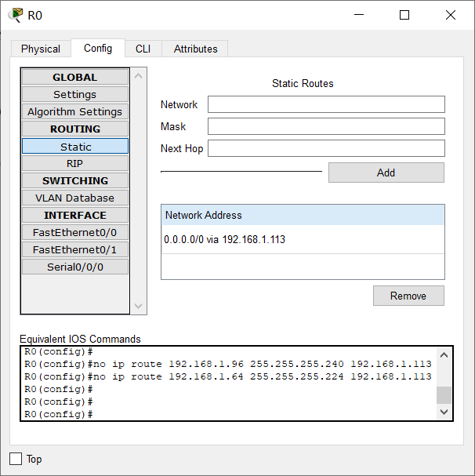Click Add to add the static route
The height and width of the screenshot is (476, 475).
(386, 173)
